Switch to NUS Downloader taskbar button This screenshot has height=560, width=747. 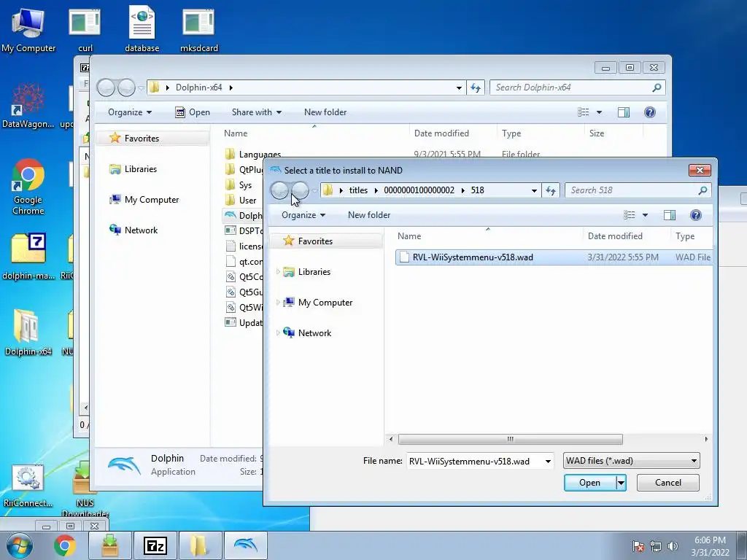[x=110, y=545]
